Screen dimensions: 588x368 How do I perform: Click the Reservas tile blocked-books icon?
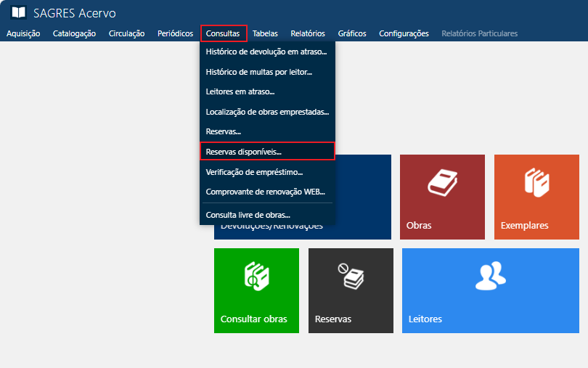351,276
